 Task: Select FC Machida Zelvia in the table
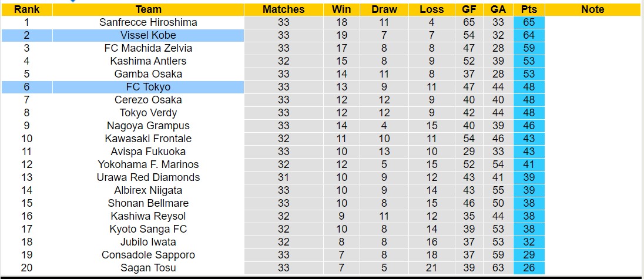tap(148, 48)
